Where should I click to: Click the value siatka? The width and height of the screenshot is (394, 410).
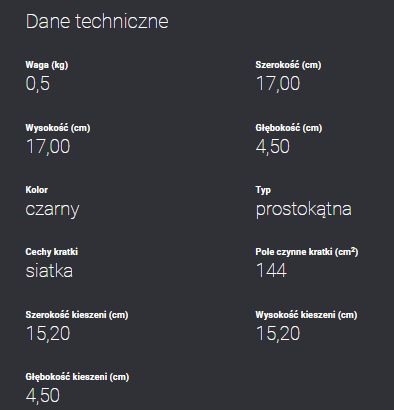49,271
